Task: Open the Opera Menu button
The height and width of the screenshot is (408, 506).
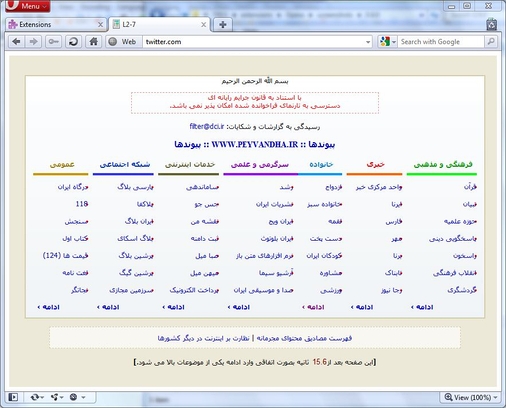Action: point(28,6)
